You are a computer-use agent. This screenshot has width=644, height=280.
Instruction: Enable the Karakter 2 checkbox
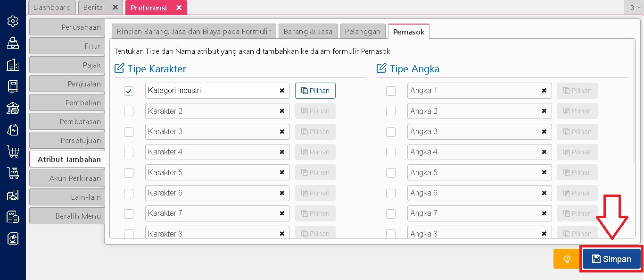(129, 111)
